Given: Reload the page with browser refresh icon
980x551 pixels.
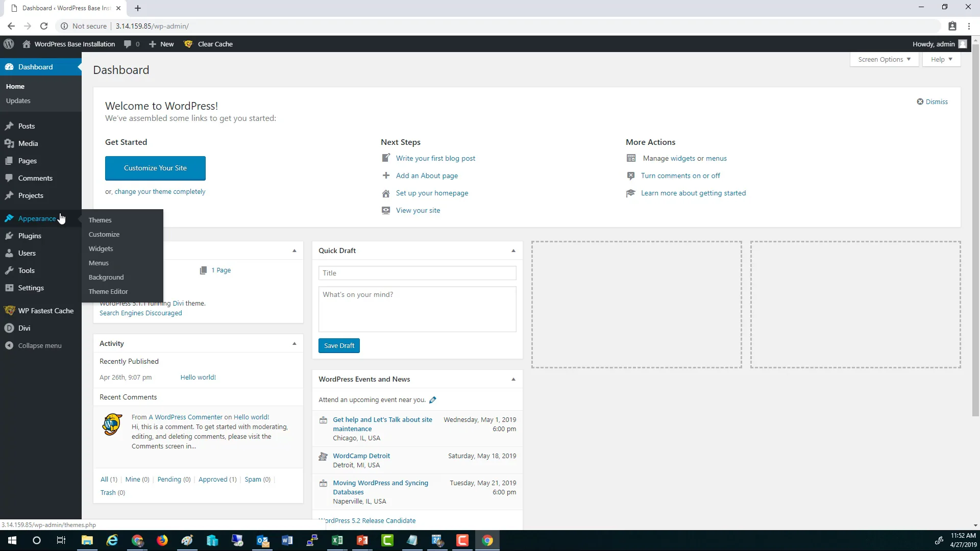Looking at the screenshot, I should 44,26.
